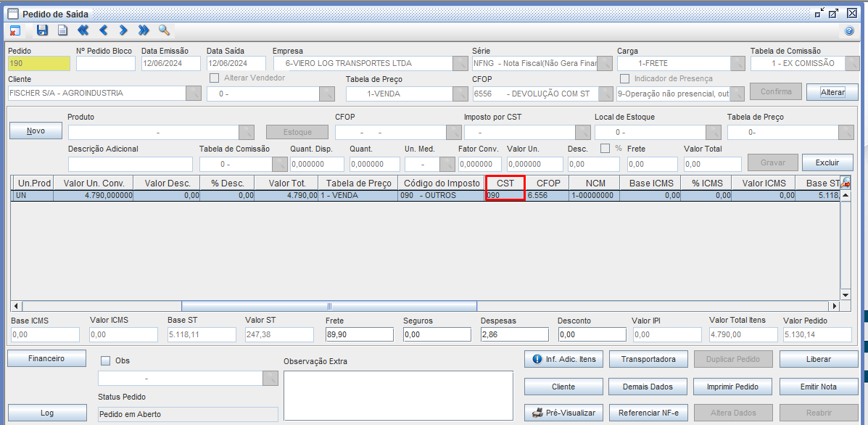Click the table column-options icon above scrollbar
The width and height of the screenshot is (868, 425).
[x=846, y=182]
